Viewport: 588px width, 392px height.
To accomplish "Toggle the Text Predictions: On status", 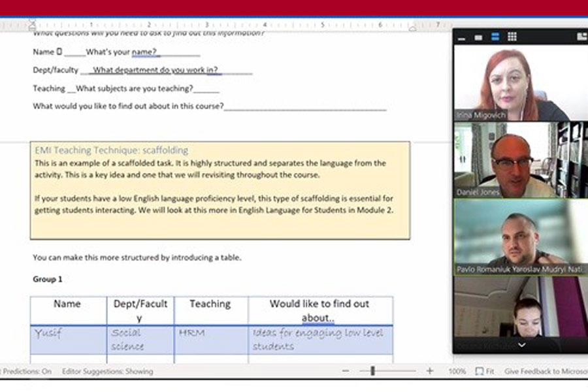I will [26, 371].
